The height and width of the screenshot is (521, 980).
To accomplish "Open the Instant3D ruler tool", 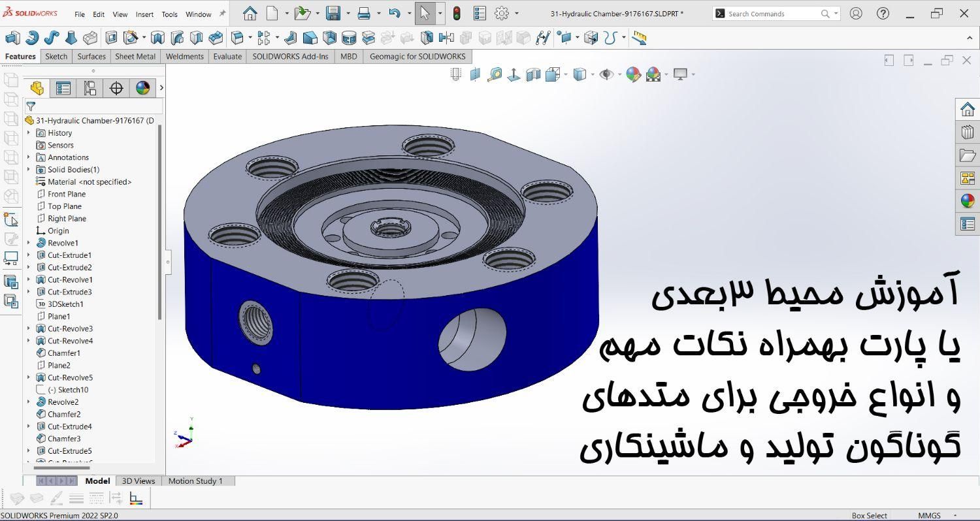I will click(639, 38).
